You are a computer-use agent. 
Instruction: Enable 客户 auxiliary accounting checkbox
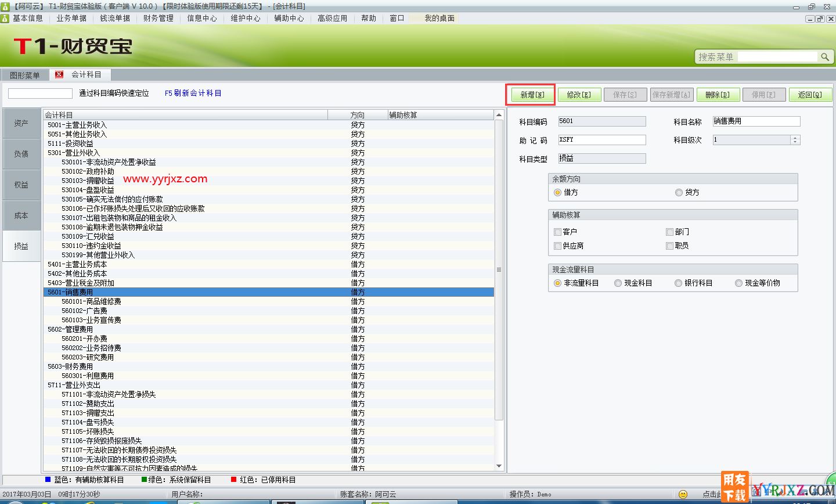[x=557, y=232]
